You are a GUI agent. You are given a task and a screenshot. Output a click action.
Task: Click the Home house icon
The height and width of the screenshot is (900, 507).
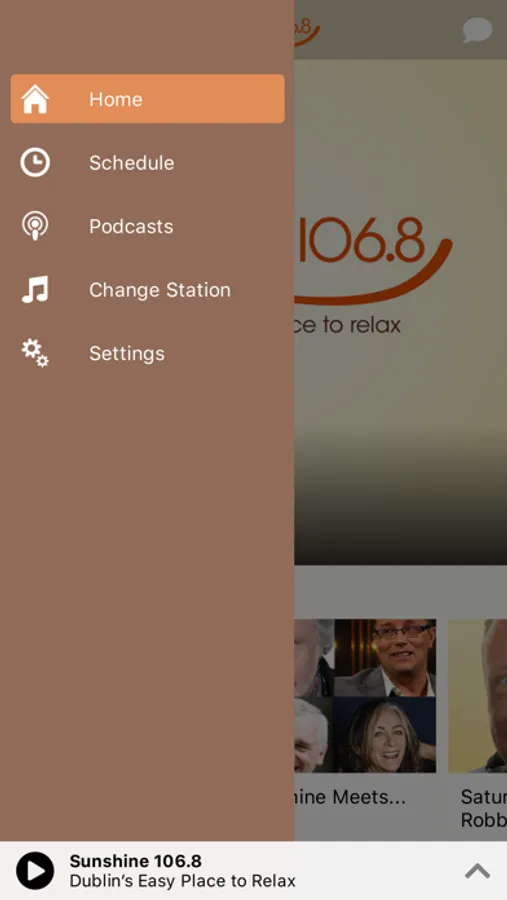coord(35,99)
